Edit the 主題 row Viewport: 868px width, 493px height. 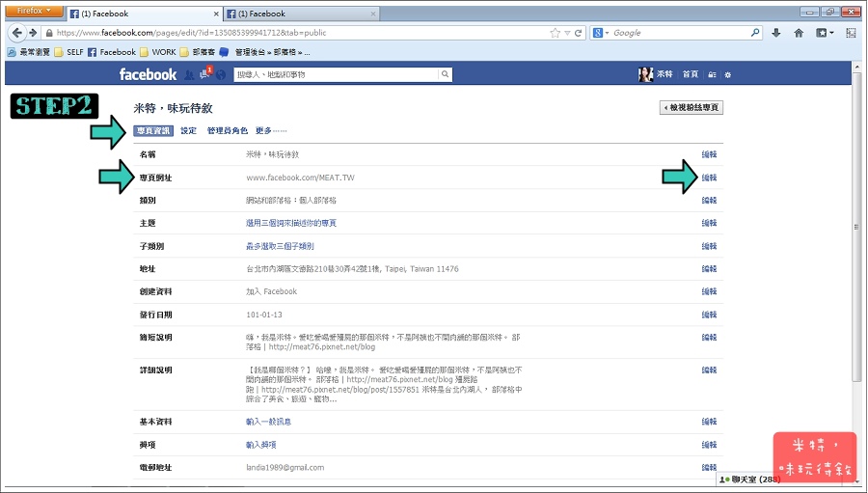(709, 223)
